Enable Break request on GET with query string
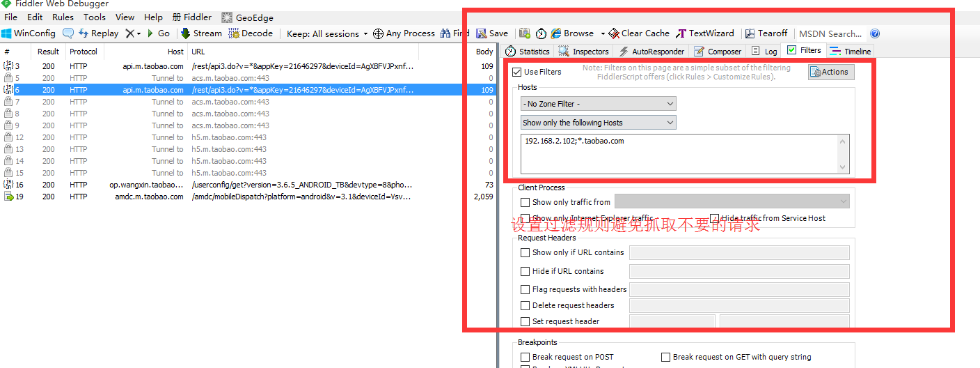This screenshot has height=368, width=980. coord(666,357)
